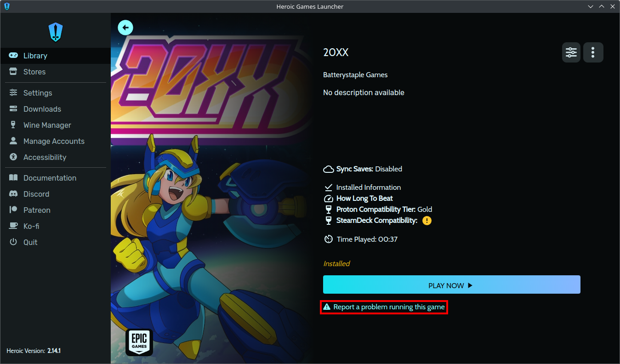Open the Wine Manager page
Viewport: 620px width, 364px height.
[x=55, y=125]
